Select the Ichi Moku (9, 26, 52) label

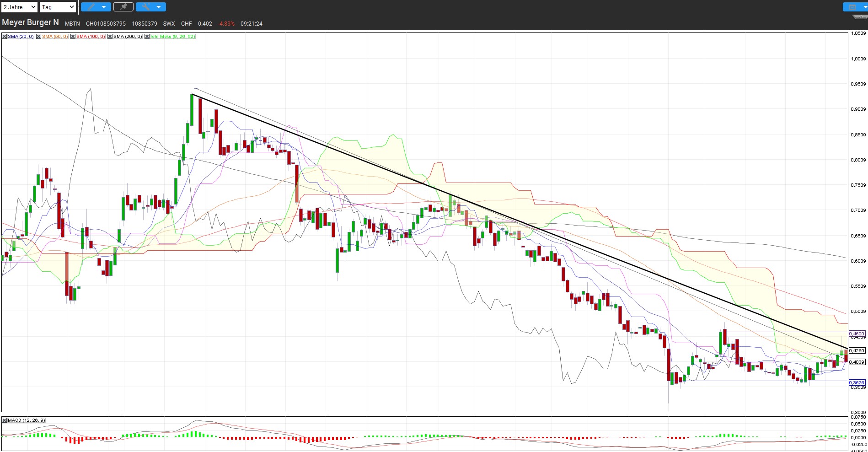point(172,37)
